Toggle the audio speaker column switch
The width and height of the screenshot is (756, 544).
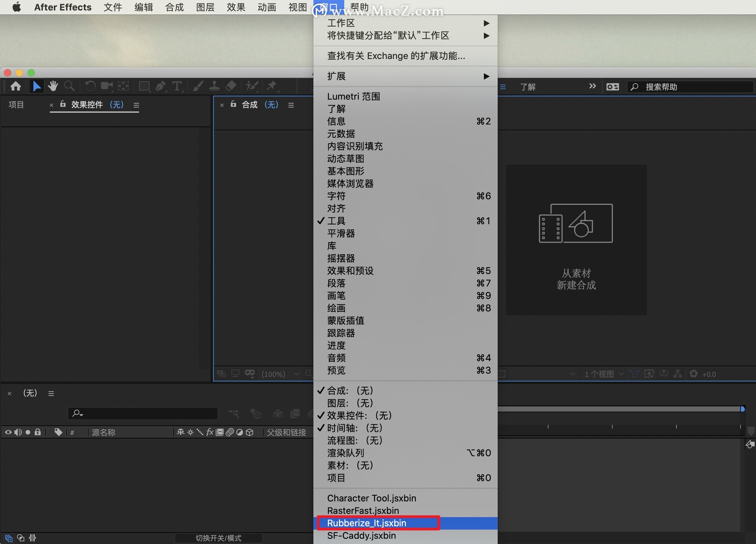pyautogui.click(x=18, y=432)
